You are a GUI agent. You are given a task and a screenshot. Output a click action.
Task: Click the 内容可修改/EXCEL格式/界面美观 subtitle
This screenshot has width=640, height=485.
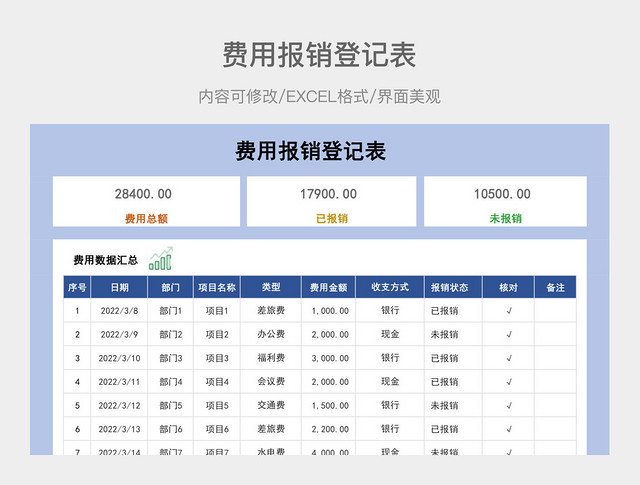319,97
